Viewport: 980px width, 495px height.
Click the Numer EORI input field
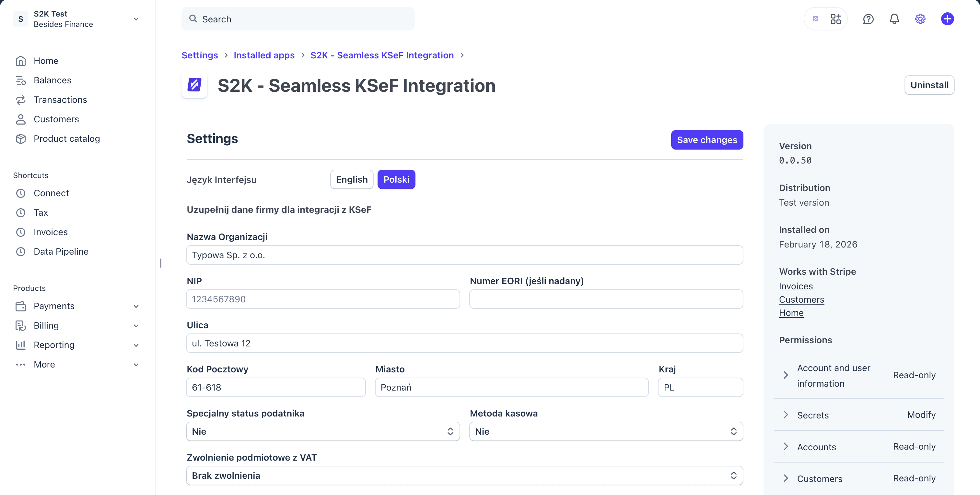pyautogui.click(x=606, y=299)
